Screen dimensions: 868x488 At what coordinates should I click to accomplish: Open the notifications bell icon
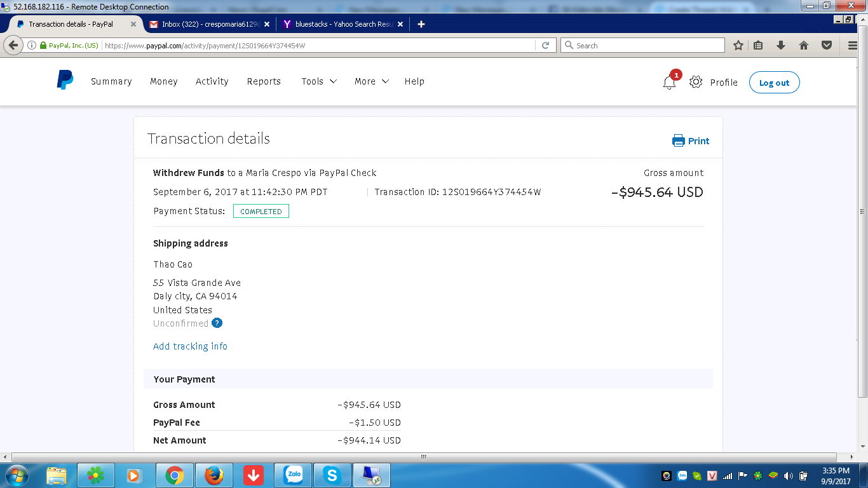(669, 83)
